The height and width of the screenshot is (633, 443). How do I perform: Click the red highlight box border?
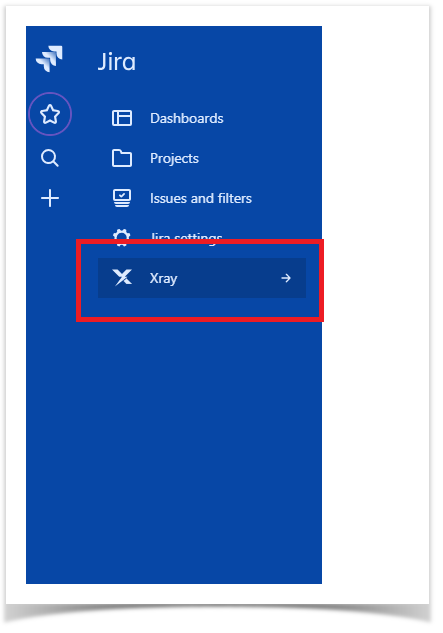(x=199, y=242)
